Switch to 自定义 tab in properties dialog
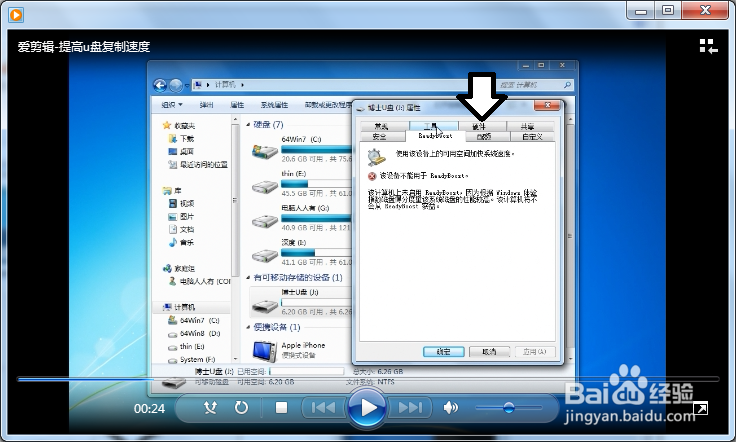The height and width of the screenshot is (442, 736). [x=532, y=137]
